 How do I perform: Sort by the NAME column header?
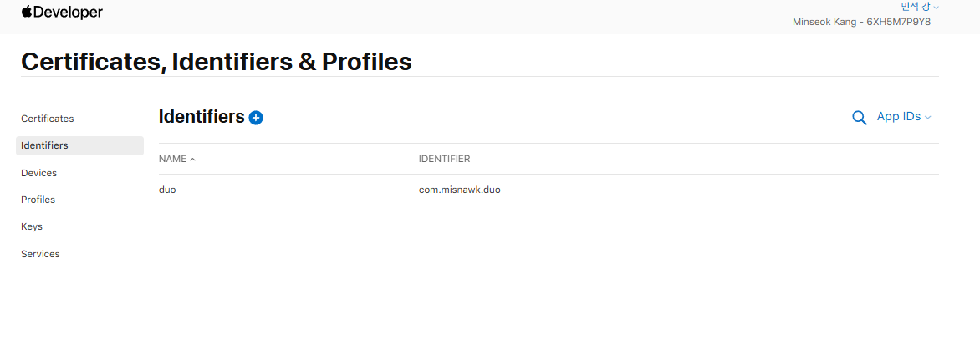(172, 159)
